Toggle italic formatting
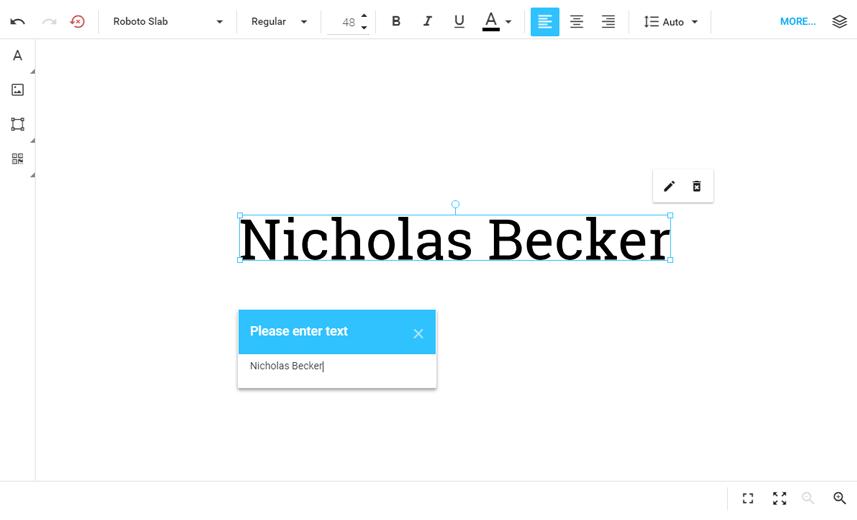This screenshot has width=857, height=520. [x=427, y=22]
